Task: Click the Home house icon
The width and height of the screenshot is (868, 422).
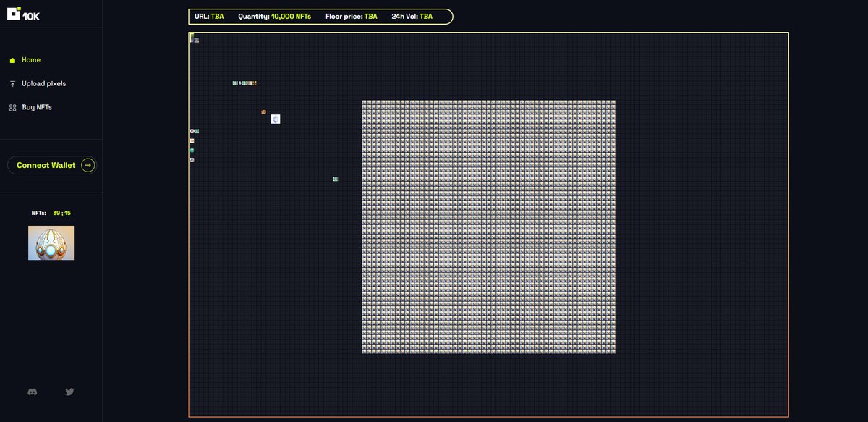Action: [x=12, y=60]
